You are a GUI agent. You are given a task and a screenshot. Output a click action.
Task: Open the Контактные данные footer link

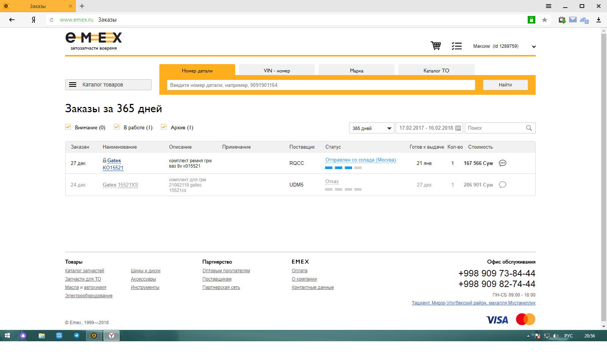pyautogui.click(x=313, y=287)
